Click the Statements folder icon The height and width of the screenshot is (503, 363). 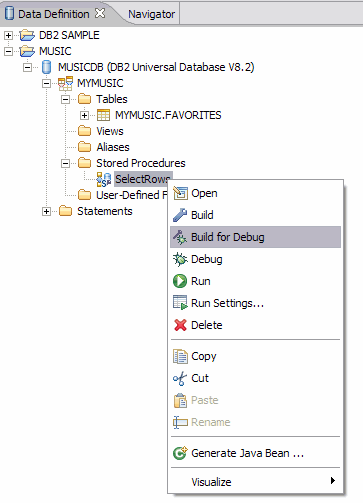[x=65, y=211]
